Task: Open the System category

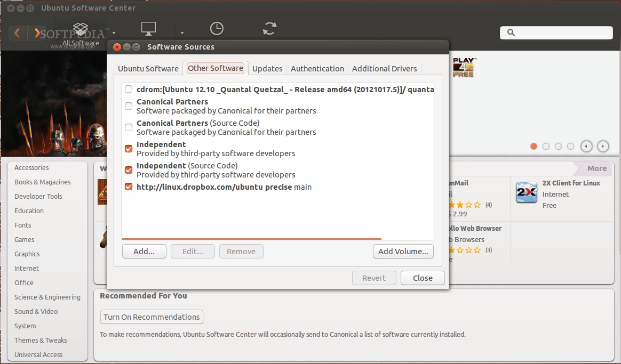Action: (25, 326)
